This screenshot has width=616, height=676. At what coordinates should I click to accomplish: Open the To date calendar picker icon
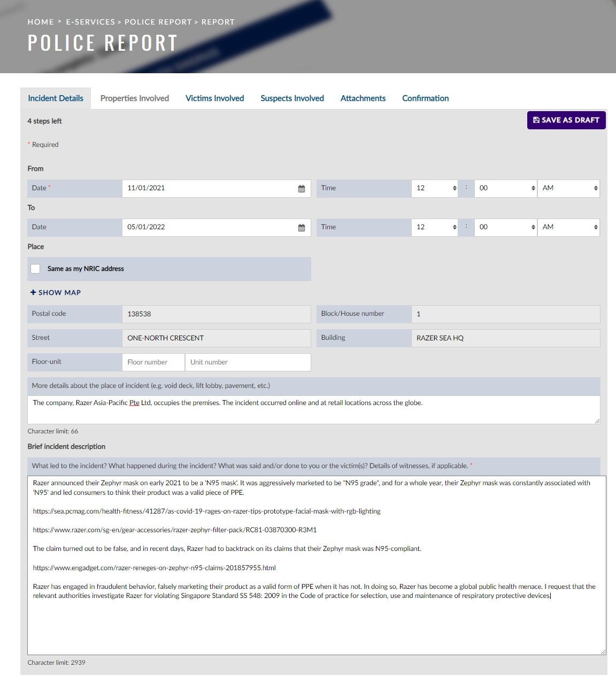point(302,228)
